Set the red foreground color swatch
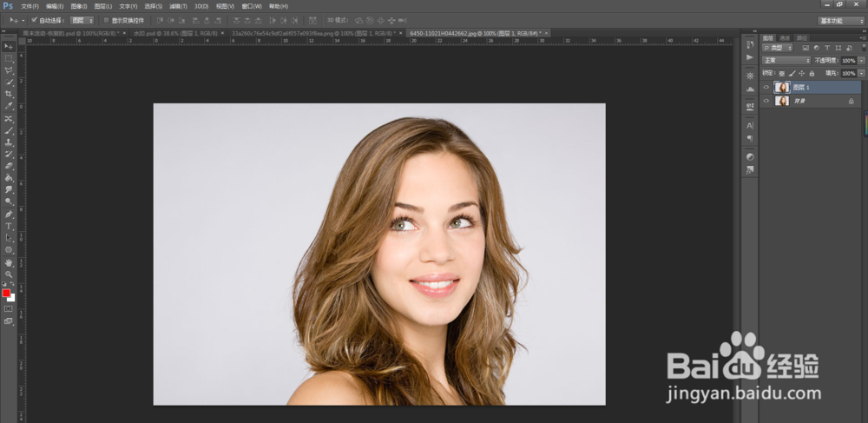The width and height of the screenshot is (868, 423). point(6,293)
